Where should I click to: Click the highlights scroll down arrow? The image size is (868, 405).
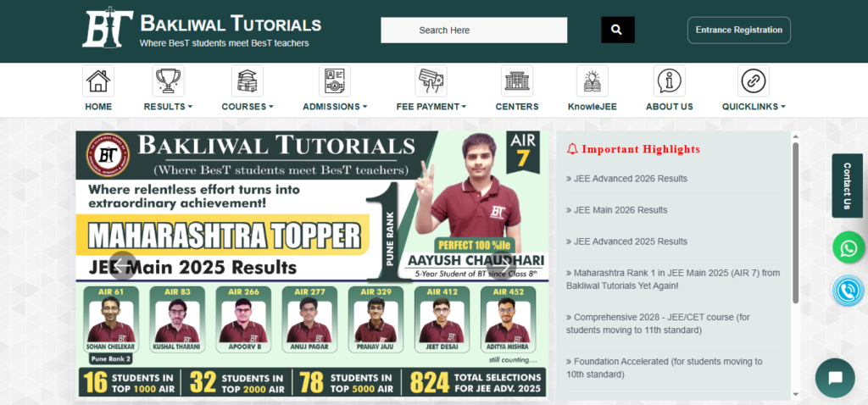pyautogui.click(x=795, y=395)
